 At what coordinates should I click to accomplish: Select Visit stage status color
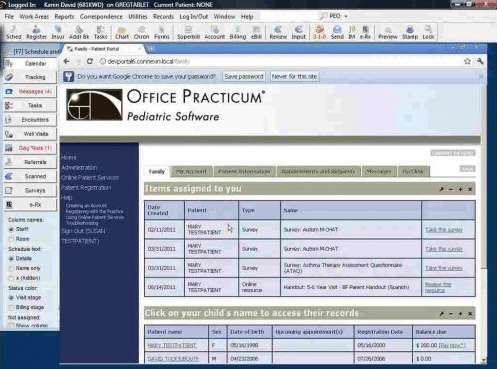[x=11, y=297]
